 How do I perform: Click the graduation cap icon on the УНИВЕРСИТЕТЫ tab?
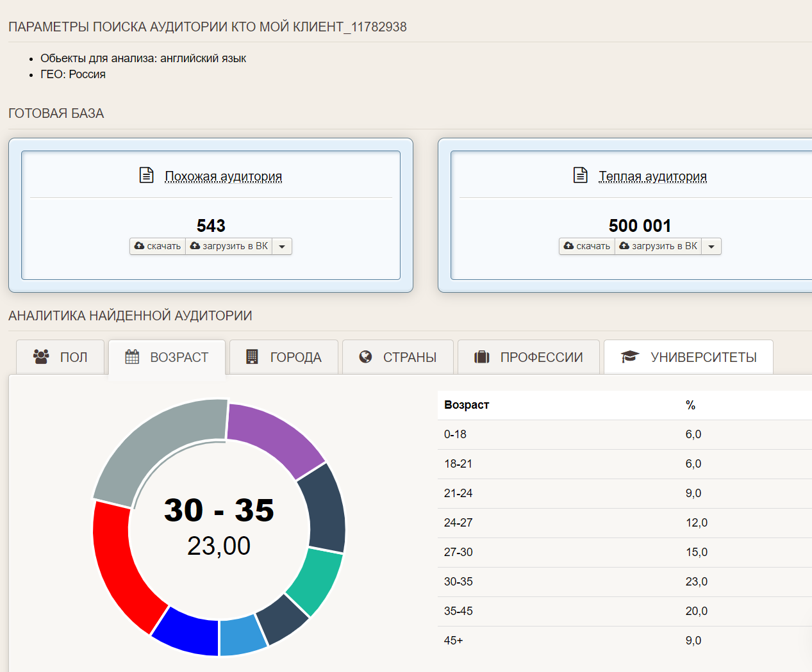point(630,357)
